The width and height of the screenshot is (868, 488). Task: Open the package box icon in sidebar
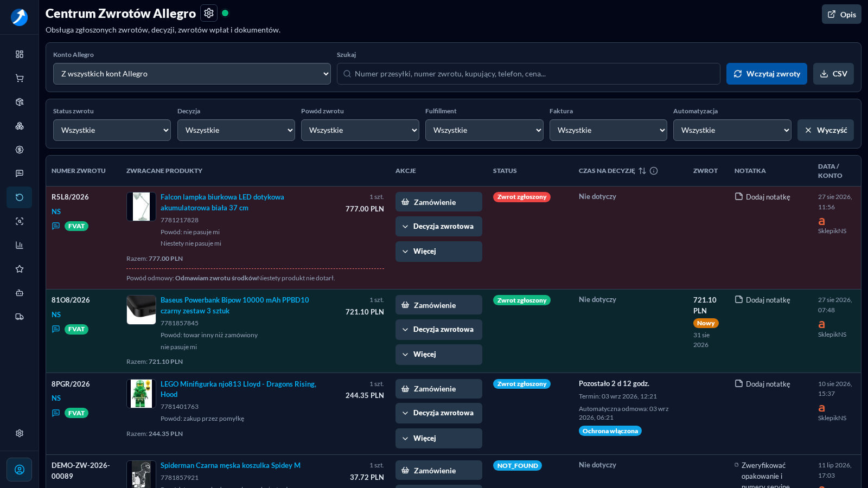tap(20, 102)
